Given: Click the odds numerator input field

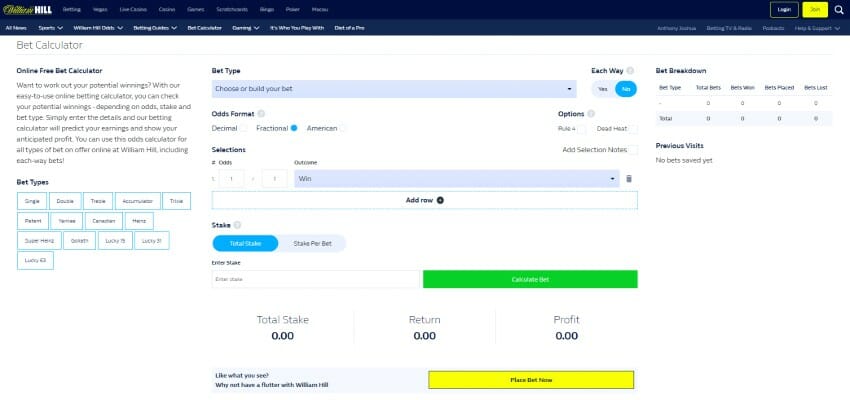Looking at the screenshot, I should (231, 178).
